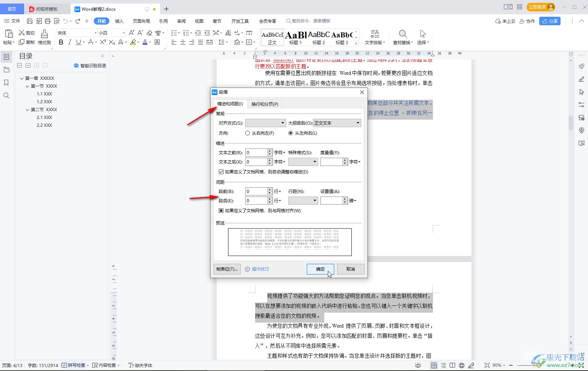Open the 文件 menu
This screenshot has width=588, height=371.
(12, 21)
